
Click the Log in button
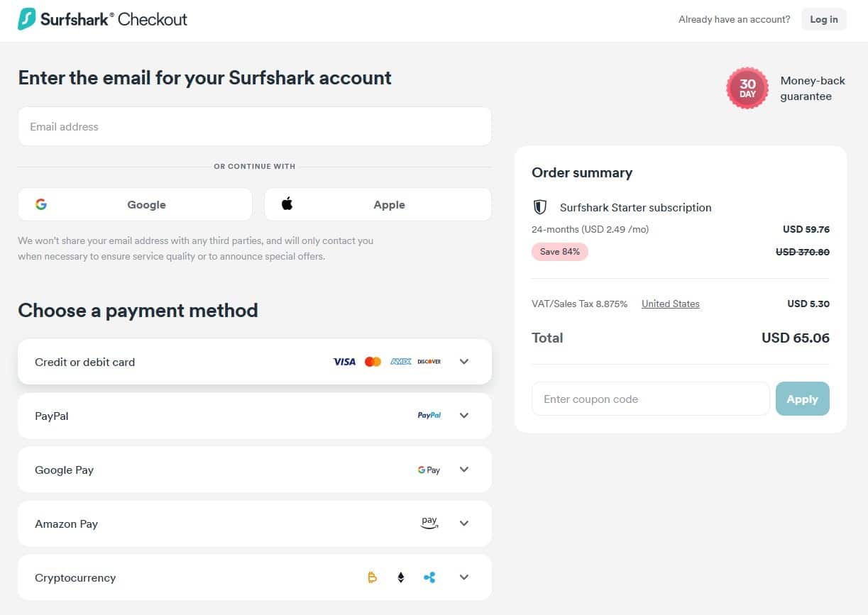point(824,19)
